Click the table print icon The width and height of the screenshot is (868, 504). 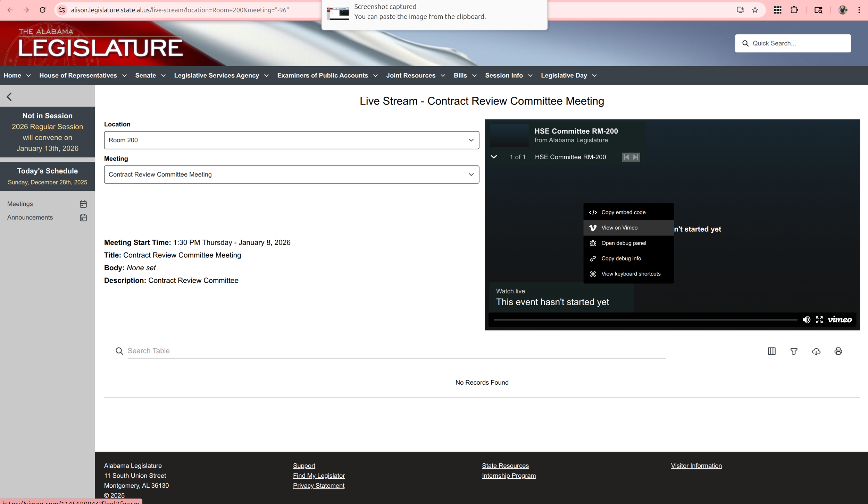tap(838, 351)
